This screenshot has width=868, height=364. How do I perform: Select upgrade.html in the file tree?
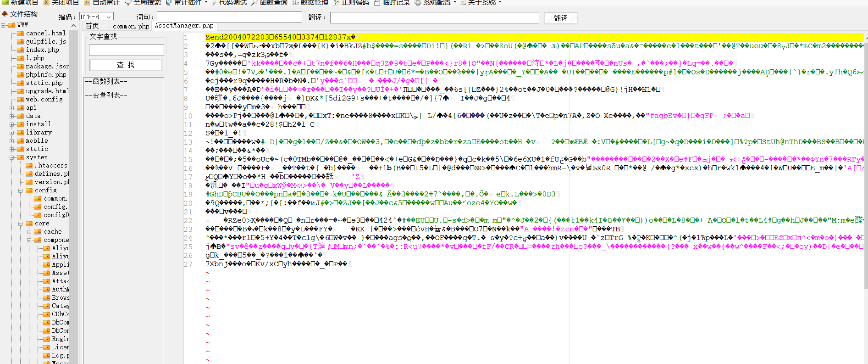(47, 91)
